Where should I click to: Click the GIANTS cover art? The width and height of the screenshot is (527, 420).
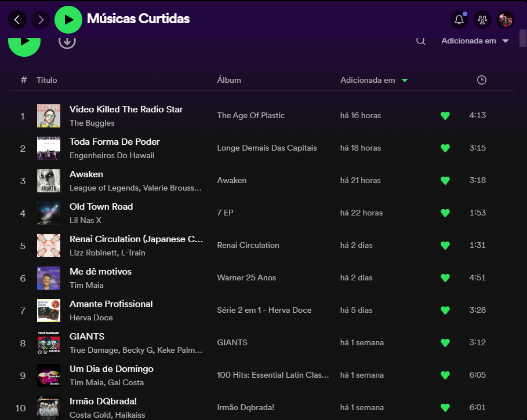[x=48, y=343]
